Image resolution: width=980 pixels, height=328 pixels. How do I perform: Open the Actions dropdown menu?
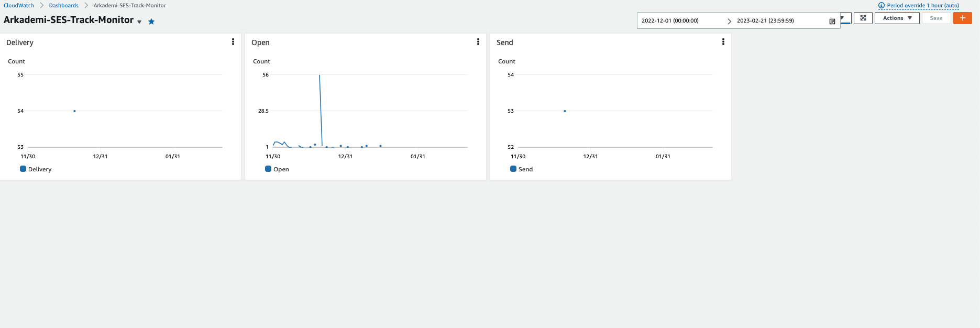[897, 18]
